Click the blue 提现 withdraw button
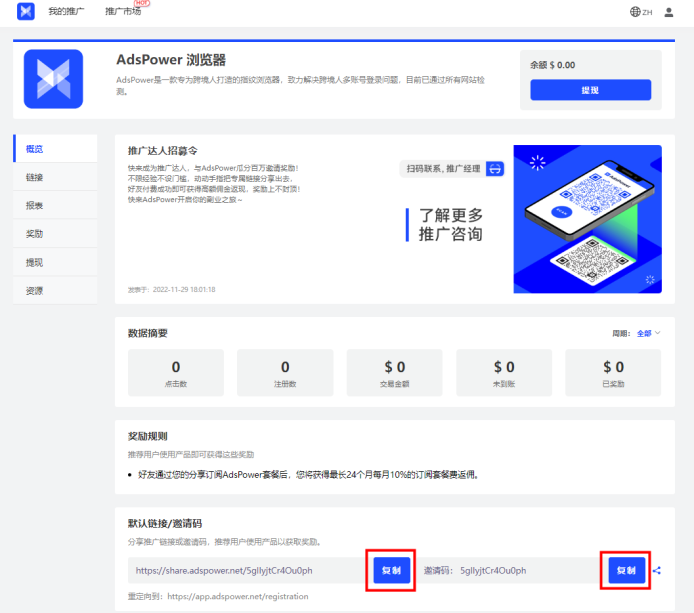This screenshot has width=694, height=613. 590,90
